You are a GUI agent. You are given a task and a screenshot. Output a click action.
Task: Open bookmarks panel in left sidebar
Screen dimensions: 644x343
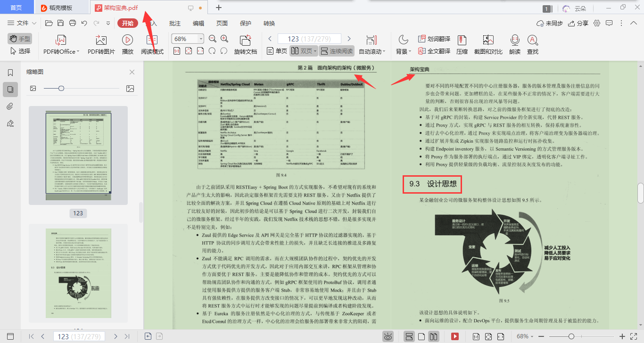(x=10, y=73)
